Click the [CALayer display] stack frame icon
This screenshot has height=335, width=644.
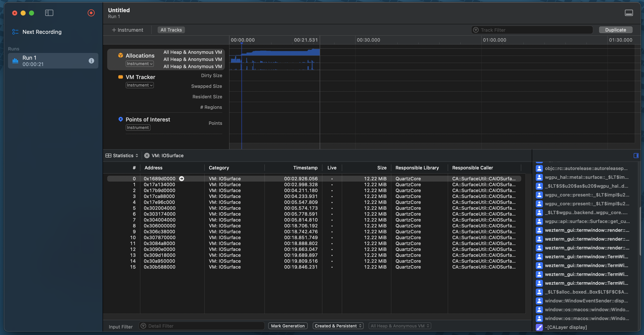coord(539,327)
